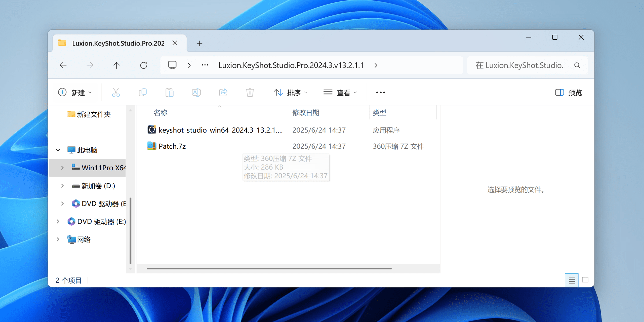Click the Cut scissors icon
The height and width of the screenshot is (322, 644).
click(116, 93)
